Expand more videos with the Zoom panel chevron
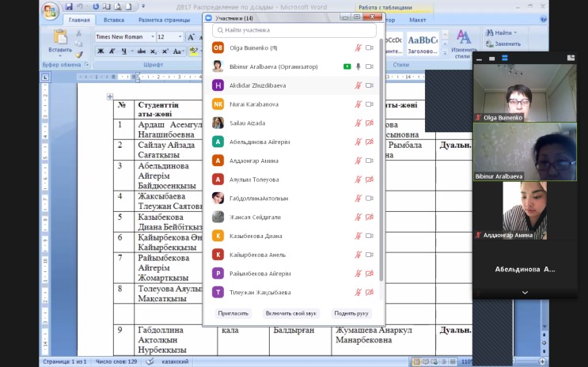The image size is (588, 367). click(525, 293)
